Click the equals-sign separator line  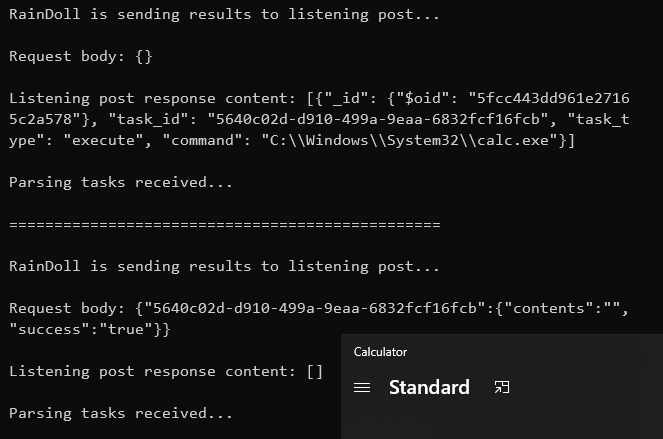(x=225, y=225)
